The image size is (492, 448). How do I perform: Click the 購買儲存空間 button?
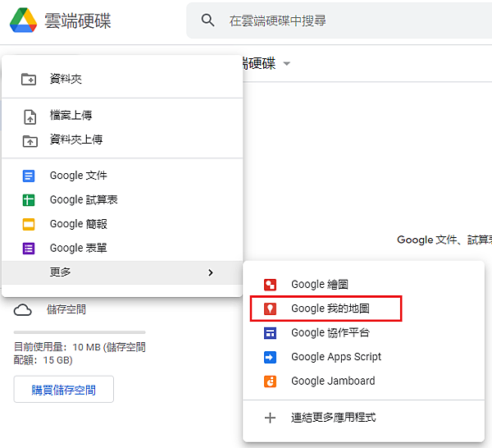tap(64, 389)
